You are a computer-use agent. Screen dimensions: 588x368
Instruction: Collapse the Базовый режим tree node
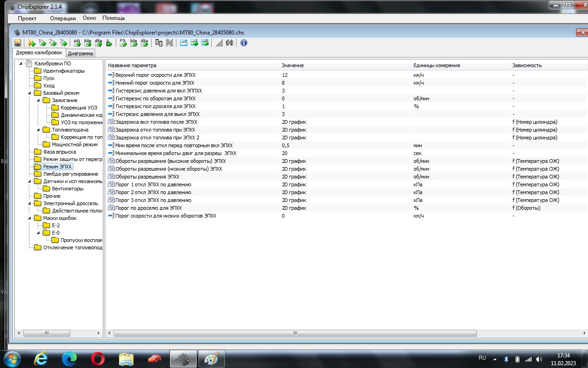[30, 93]
